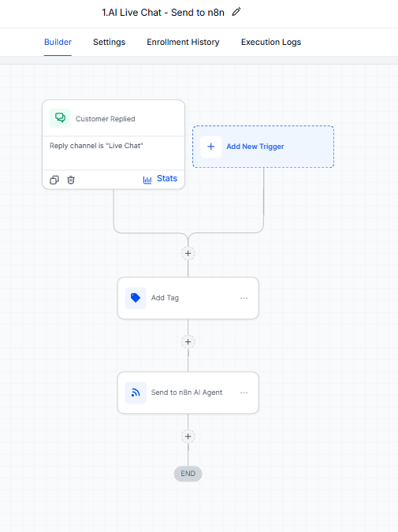Add a step before END
Screen dimensions: 398x532
click(x=188, y=437)
